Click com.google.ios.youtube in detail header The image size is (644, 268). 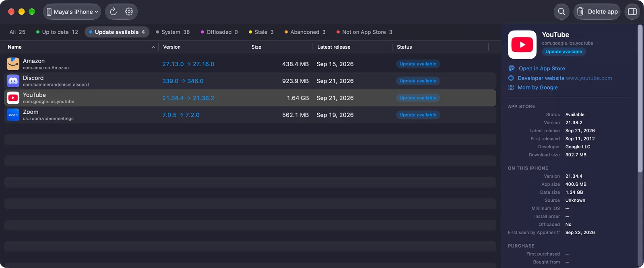pos(568,43)
